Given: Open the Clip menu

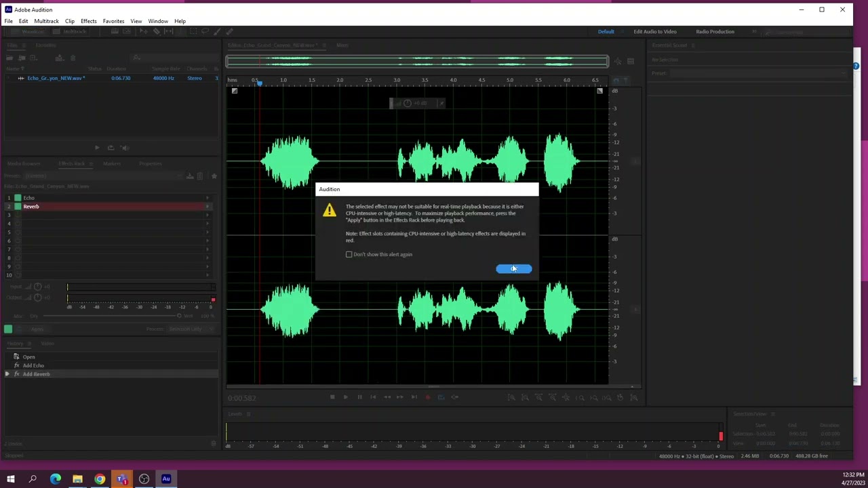Looking at the screenshot, I should click(69, 21).
